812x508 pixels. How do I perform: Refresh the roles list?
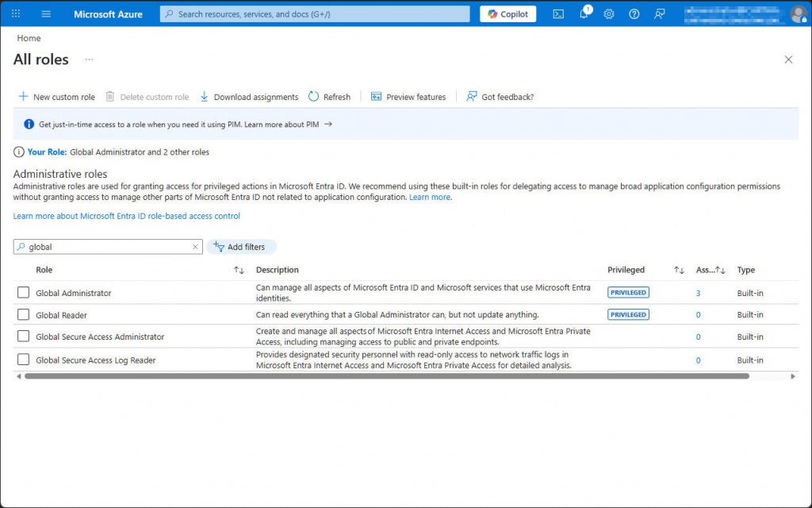[x=329, y=96]
